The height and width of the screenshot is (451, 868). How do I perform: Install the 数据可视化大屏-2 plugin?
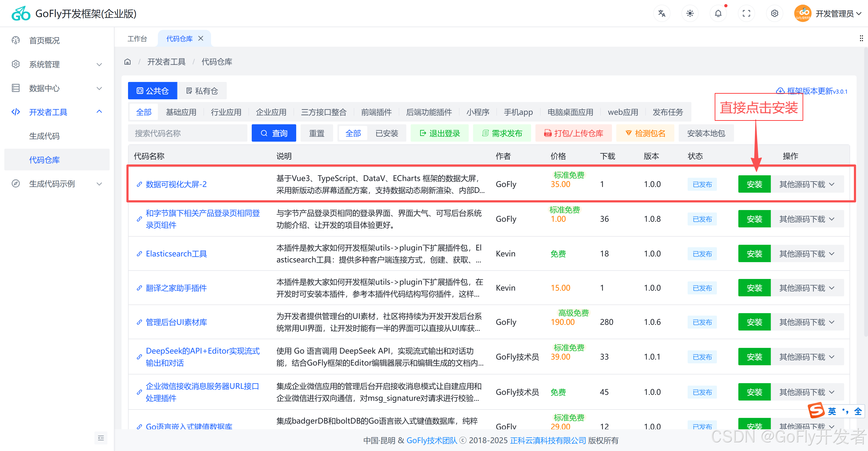click(x=754, y=184)
